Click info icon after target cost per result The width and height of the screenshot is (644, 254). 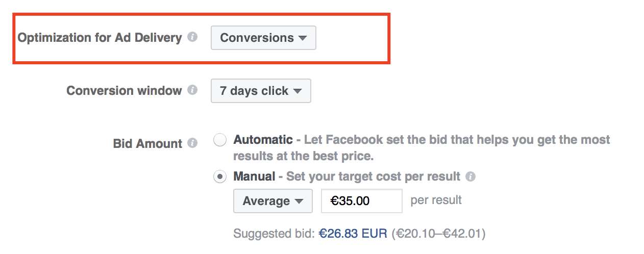(x=470, y=176)
